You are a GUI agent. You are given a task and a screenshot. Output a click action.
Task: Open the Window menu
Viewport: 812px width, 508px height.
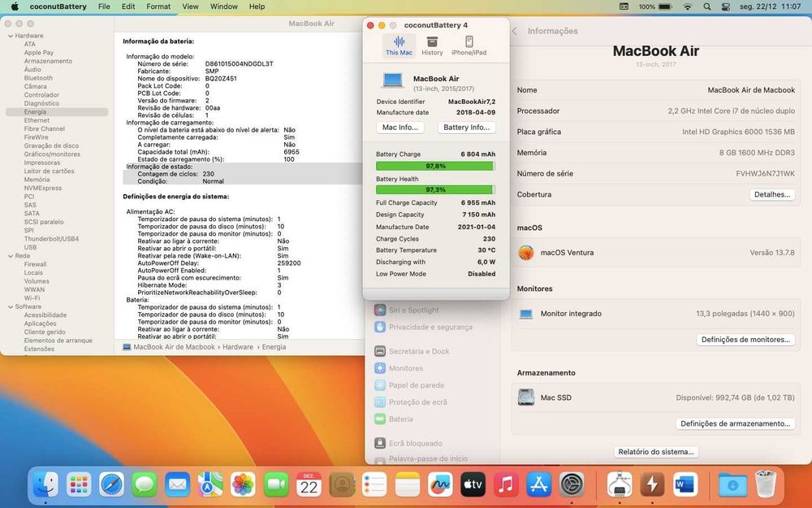[224, 7]
